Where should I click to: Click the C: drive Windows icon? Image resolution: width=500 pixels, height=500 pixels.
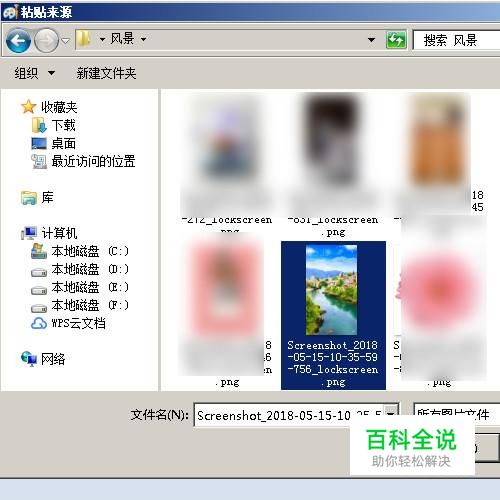point(39,251)
